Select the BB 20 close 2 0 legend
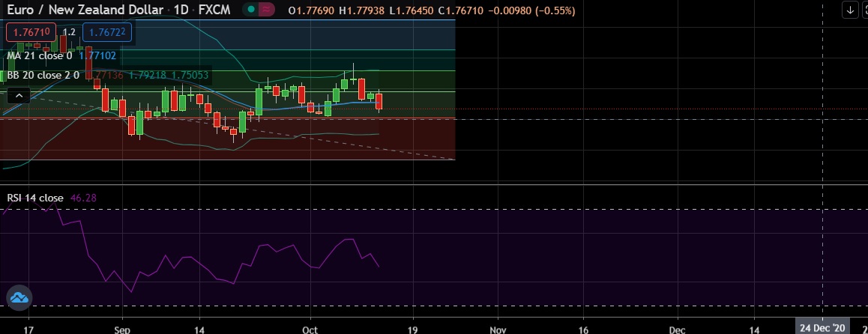The width and height of the screenshot is (868, 334). tap(43, 75)
